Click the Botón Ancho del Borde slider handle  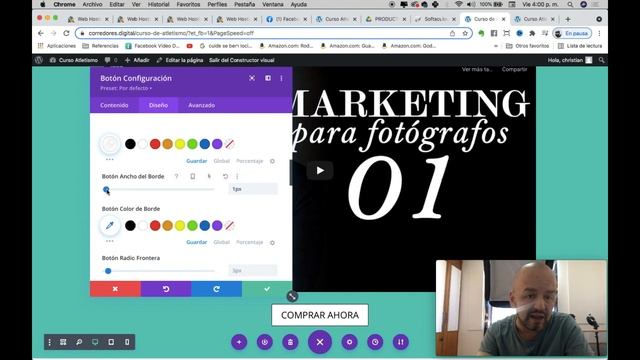pyautogui.click(x=106, y=189)
